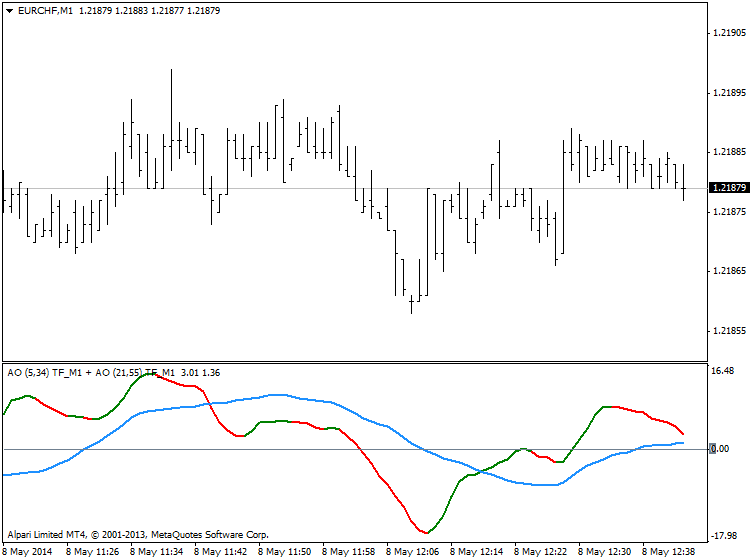Select the 8 May 12:38 time label
Image resolution: width=750 pixels, height=560 pixels.
tap(668, 551)
